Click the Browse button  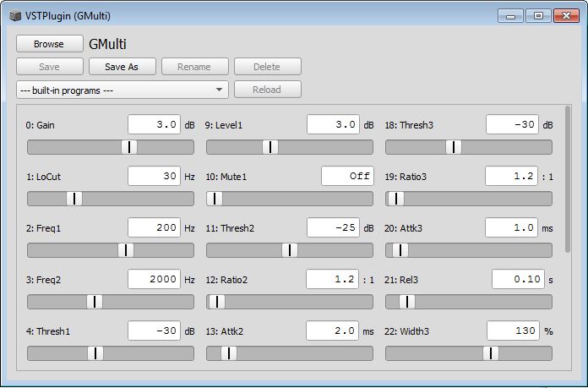coord(49,44)
